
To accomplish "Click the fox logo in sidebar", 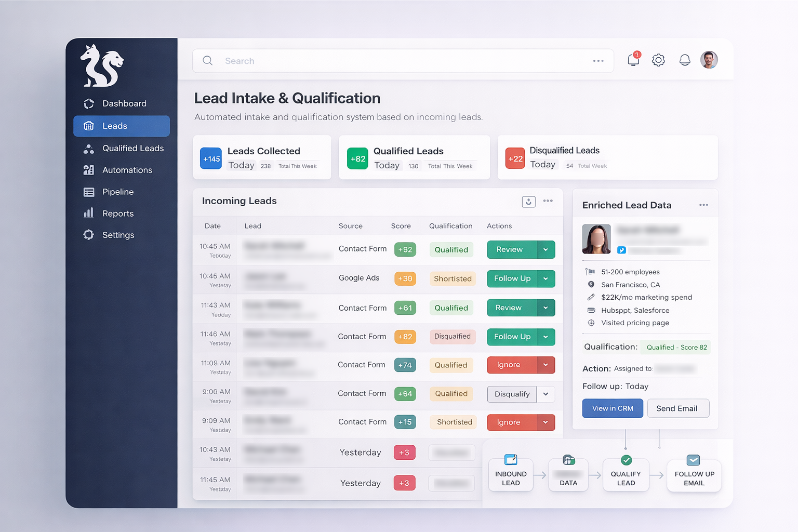I will 102,66.
